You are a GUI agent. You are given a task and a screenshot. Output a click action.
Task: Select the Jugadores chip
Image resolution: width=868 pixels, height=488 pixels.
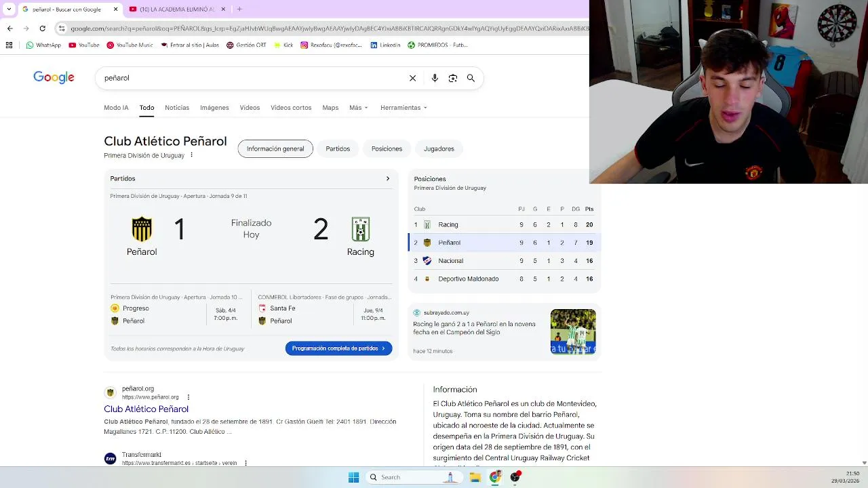(x=439, y=148)
